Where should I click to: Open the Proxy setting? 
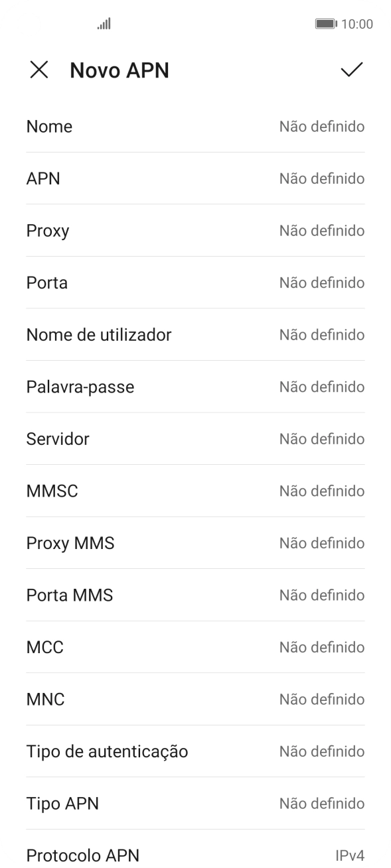[195, 230]
